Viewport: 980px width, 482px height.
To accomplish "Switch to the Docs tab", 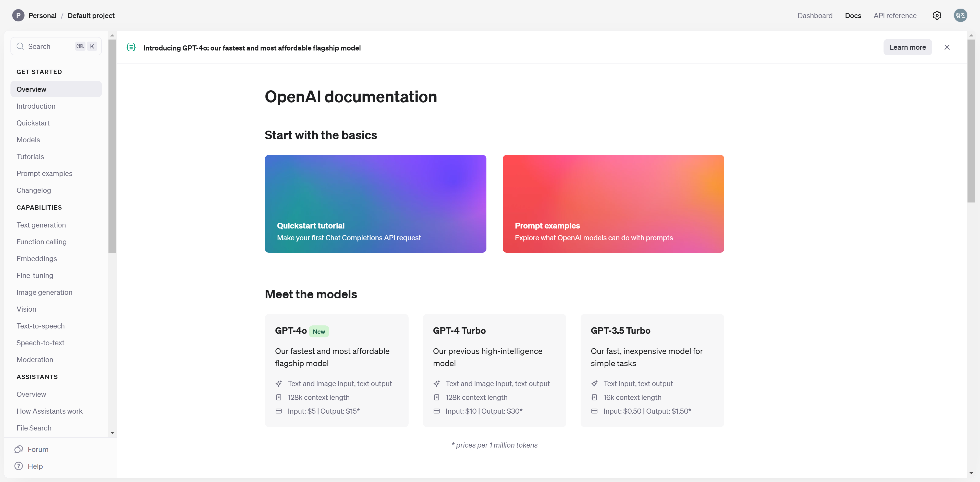I will coord(853,16).
